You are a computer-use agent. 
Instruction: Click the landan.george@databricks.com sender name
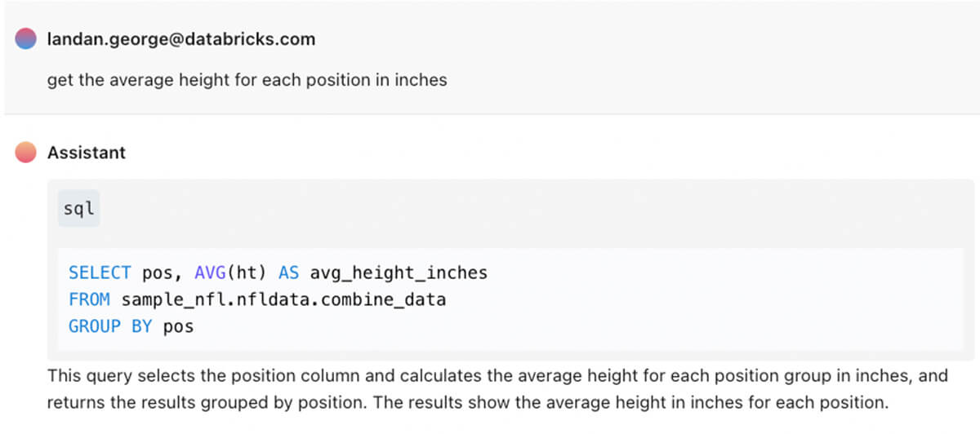click(181, 38)
